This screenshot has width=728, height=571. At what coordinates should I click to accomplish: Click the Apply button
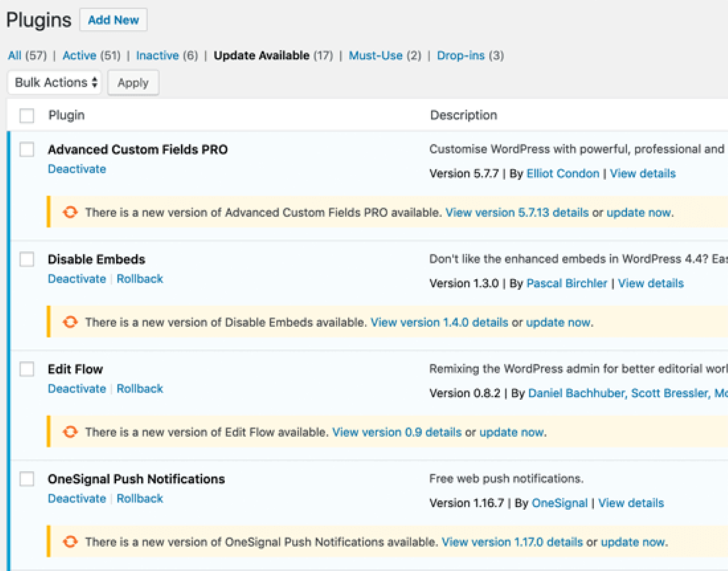point(133,83)
